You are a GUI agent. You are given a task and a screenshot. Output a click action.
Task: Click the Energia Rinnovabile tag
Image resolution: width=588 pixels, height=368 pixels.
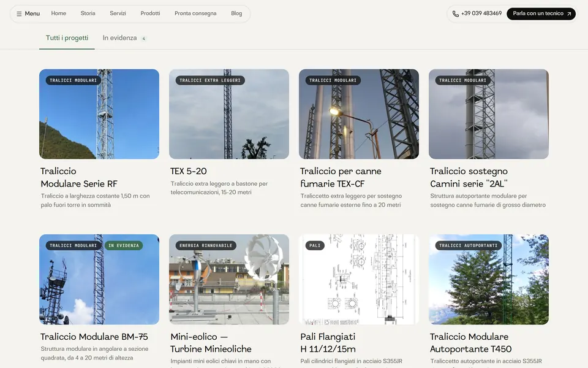click(206, 245)
